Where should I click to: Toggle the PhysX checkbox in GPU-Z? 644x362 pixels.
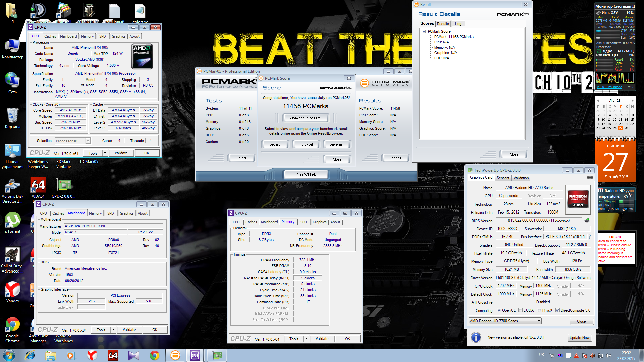[x=539, y=310]
